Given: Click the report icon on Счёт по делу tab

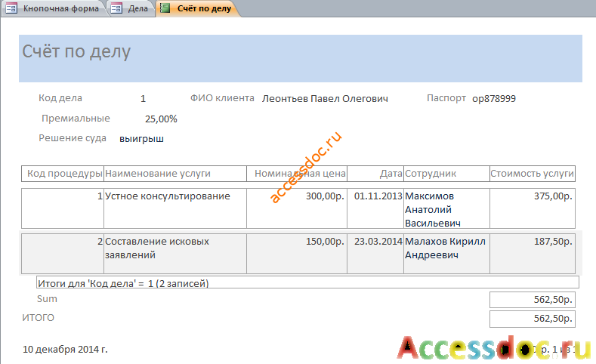Looking at the screenshot, I should click(x=165, y=8).
